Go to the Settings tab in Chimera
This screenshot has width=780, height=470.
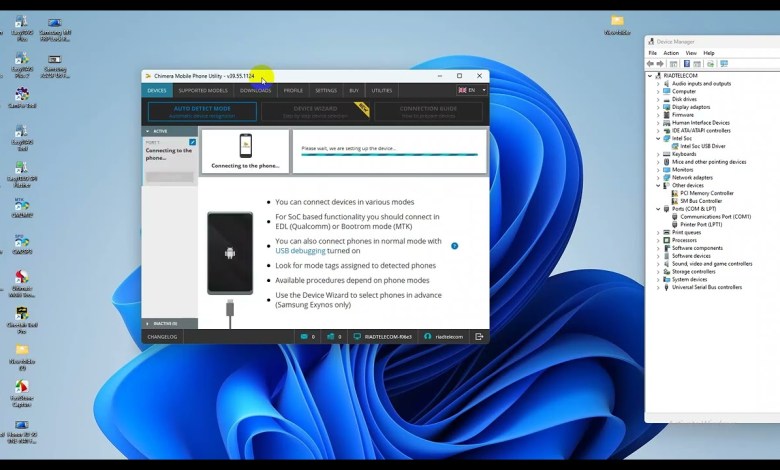coord(326,91)
